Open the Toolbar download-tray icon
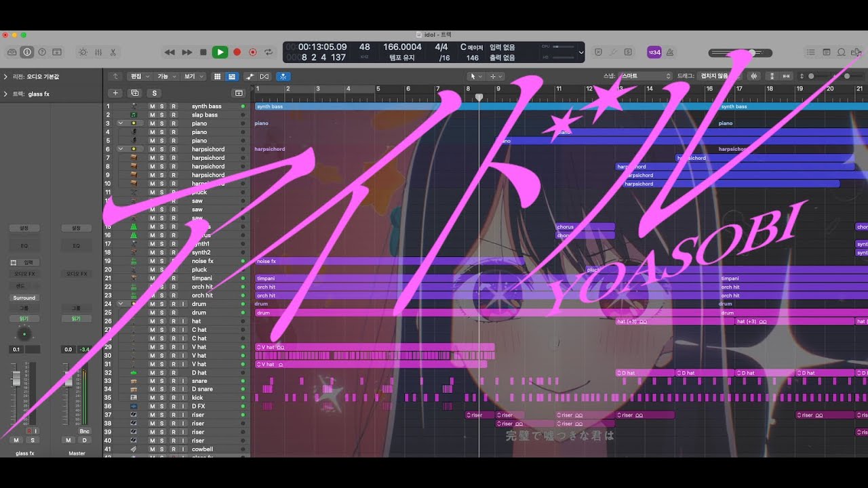 point(57,52)
